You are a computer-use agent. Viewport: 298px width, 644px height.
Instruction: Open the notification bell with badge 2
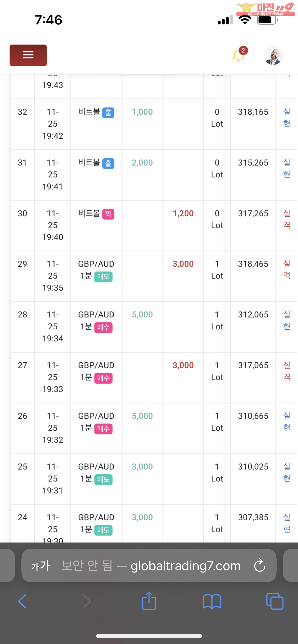[x=239, y=54]
